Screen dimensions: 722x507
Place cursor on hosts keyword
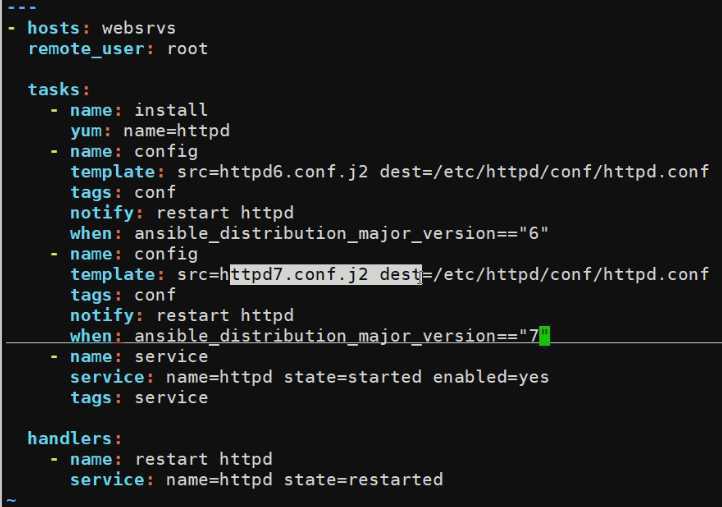coord(53,28)
